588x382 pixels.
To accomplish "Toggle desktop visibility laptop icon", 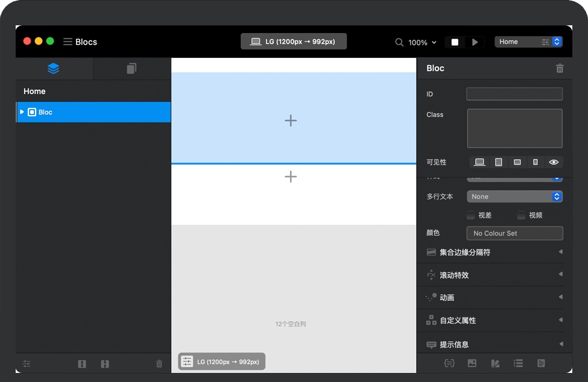I will pos(479,162).
